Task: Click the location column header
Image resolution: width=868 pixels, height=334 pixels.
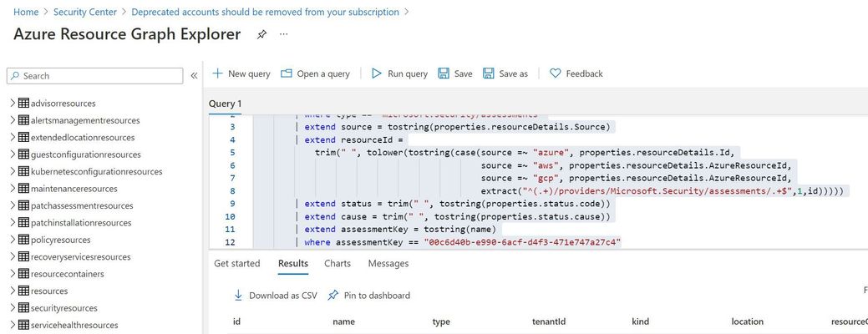Action: coord(748,321)
